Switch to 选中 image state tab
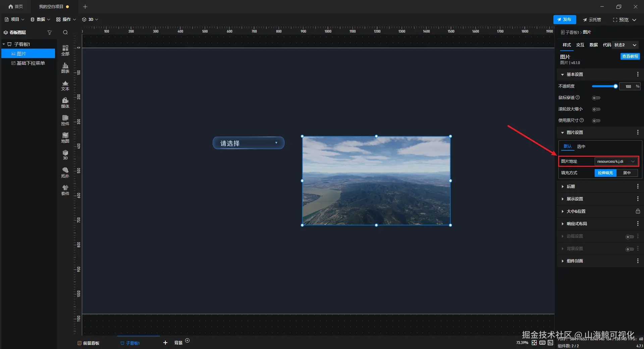Viewport: 644px width, 349px height. click(x=581, y=147)
